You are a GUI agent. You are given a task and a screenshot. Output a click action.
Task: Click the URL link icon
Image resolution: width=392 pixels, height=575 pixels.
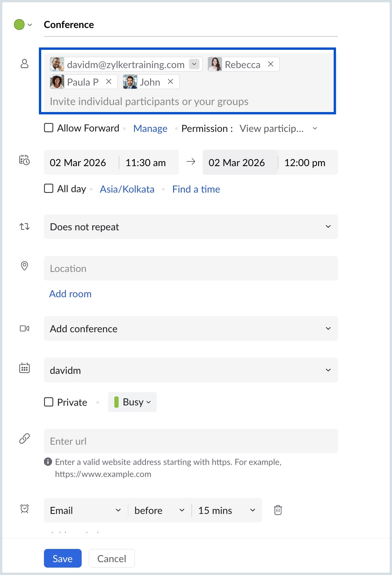tap(24, 438)
